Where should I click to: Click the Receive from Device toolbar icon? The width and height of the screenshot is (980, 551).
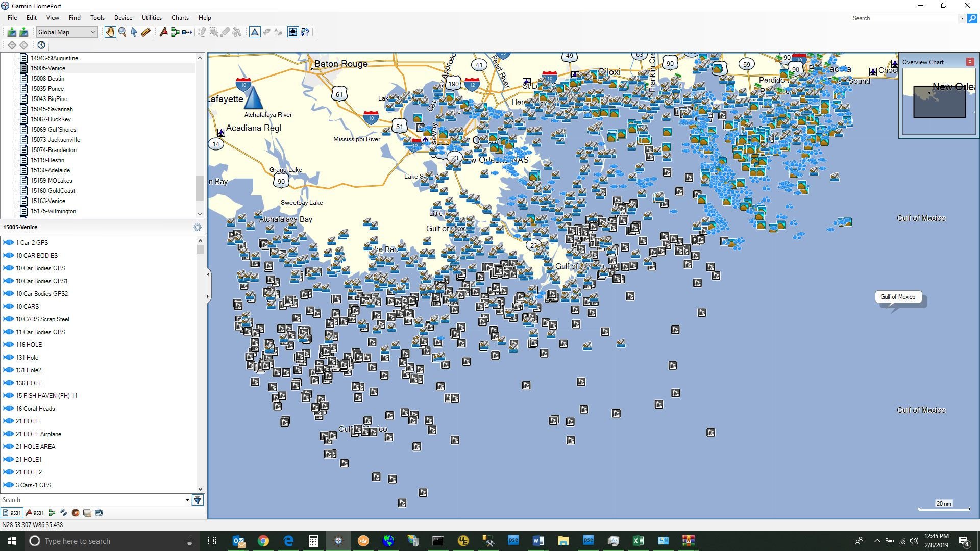[x=23, y=32]
